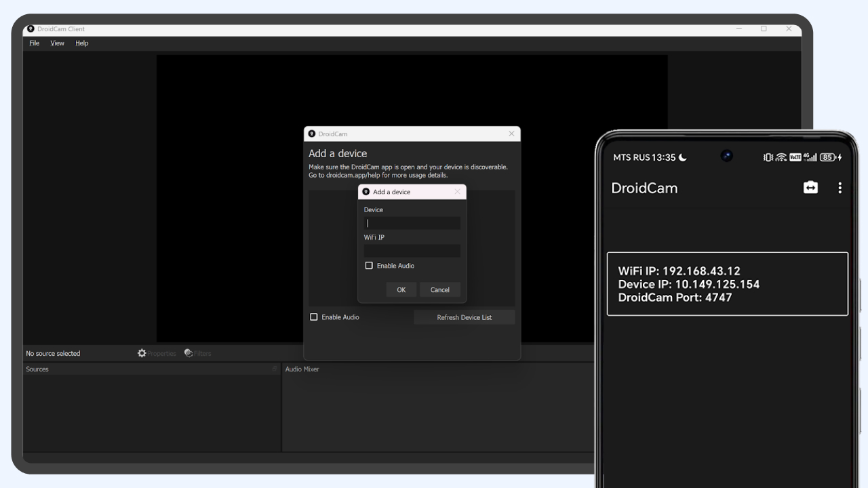Tap the WiFi IP 192.168.43.12 line
The image size is (868, 488).
[679, 271]
